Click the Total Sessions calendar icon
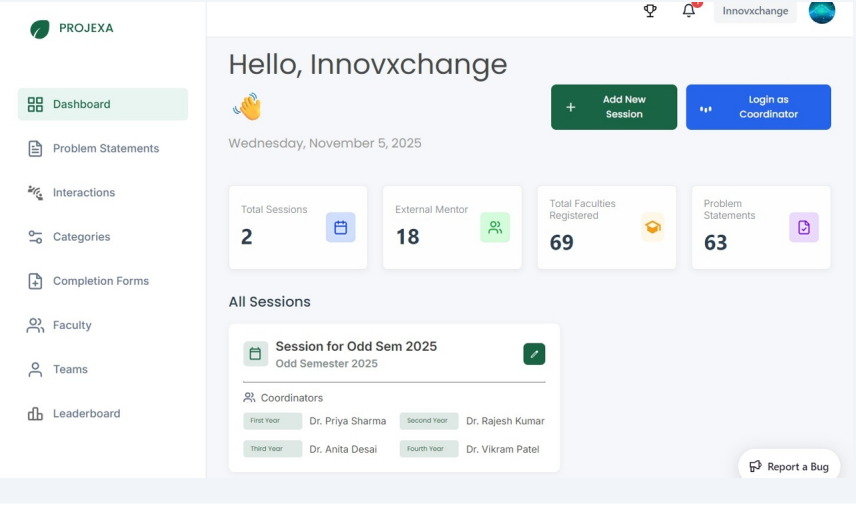The width and height of the screenshot is (856, 505). 340,228
